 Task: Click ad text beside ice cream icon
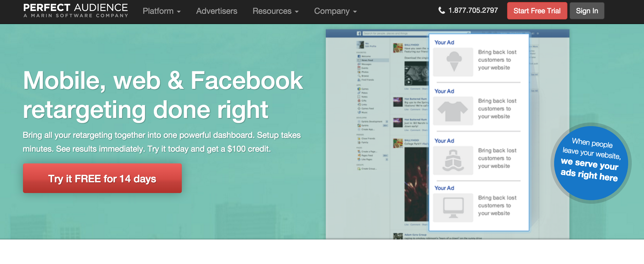(497, 60)
